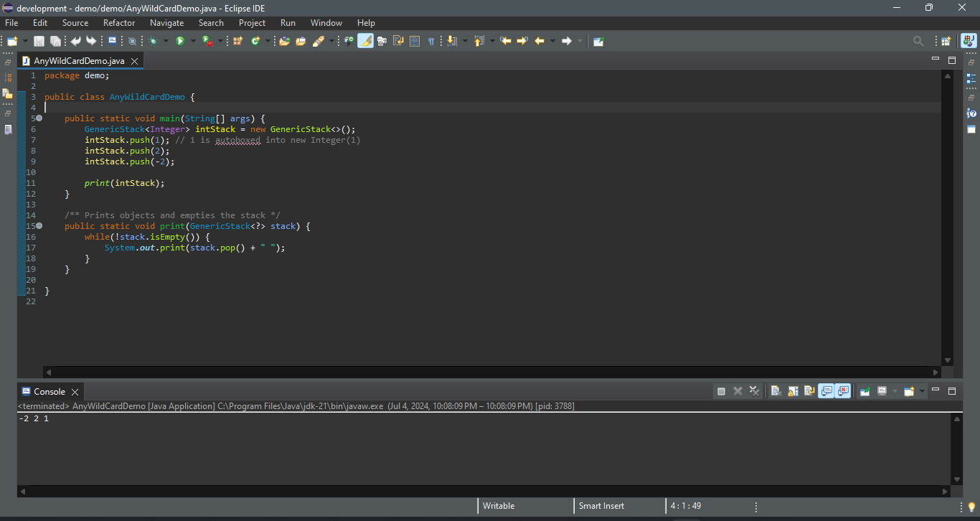The image size is (980, 521).
Task: Collapse the main method fold marker
Action: tap(39, 118)
